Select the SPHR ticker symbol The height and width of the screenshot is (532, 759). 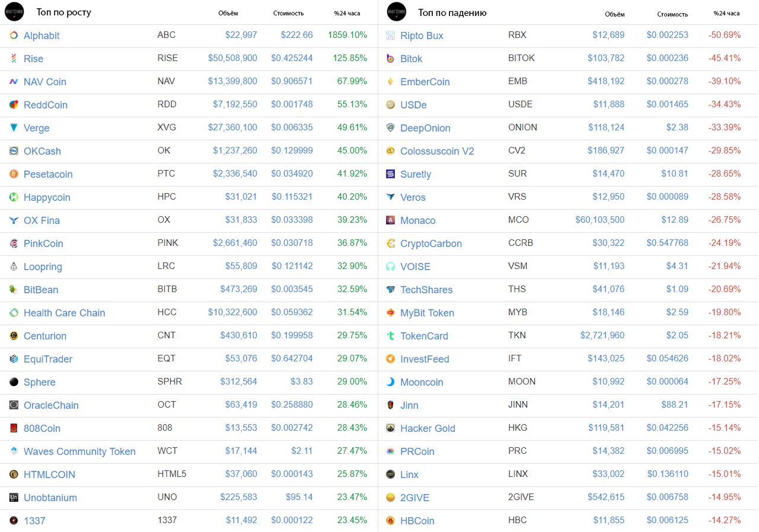[x=170, y=382]
